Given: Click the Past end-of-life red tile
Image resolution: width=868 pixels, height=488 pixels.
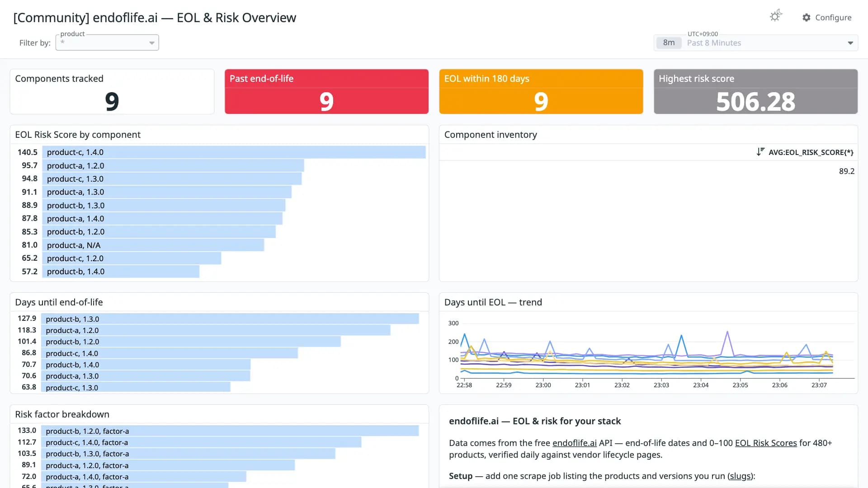Looking at the screenshot, I should click(x=326, y=91).
